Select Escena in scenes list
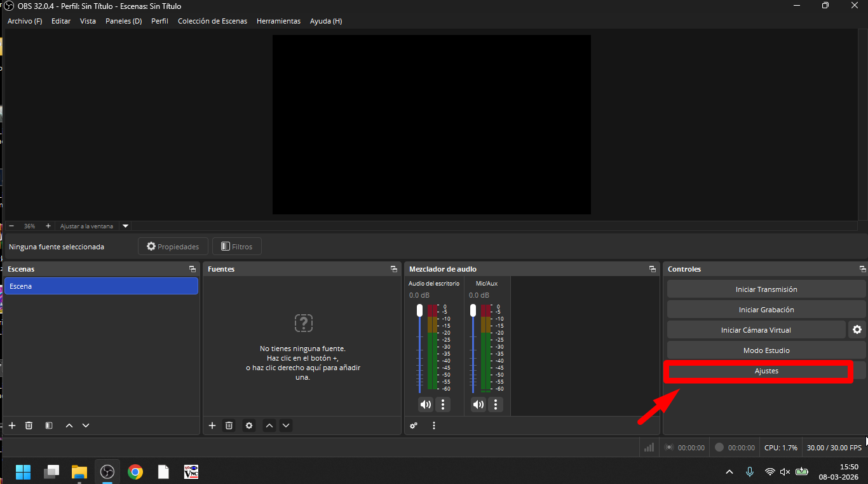Viewport: 868px width, 484px height. point(101,286)
